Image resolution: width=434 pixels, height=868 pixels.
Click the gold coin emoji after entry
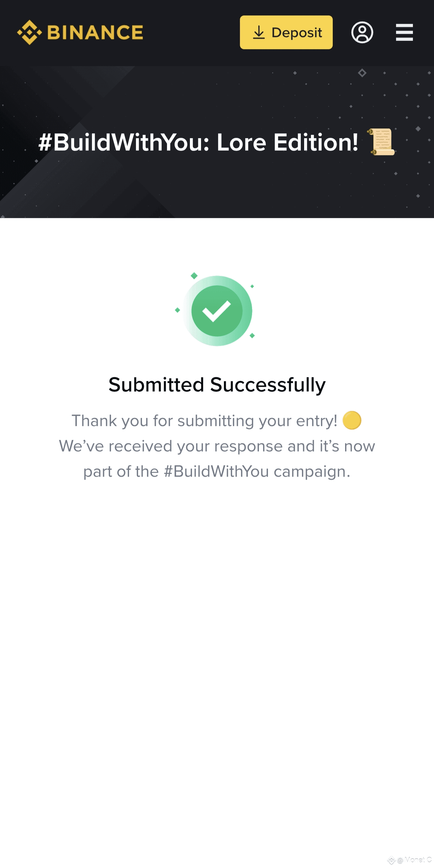[352, 420]
